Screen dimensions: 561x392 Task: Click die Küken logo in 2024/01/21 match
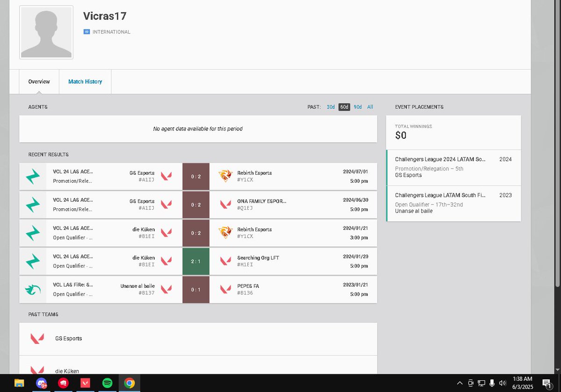(166, 233)
